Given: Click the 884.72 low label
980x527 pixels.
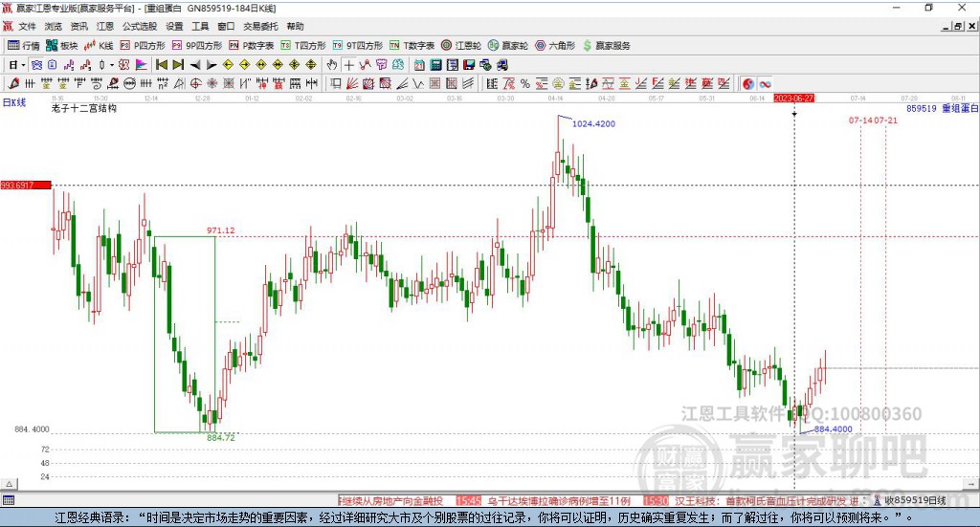Looking at the screenshot, I should [221, 438].
